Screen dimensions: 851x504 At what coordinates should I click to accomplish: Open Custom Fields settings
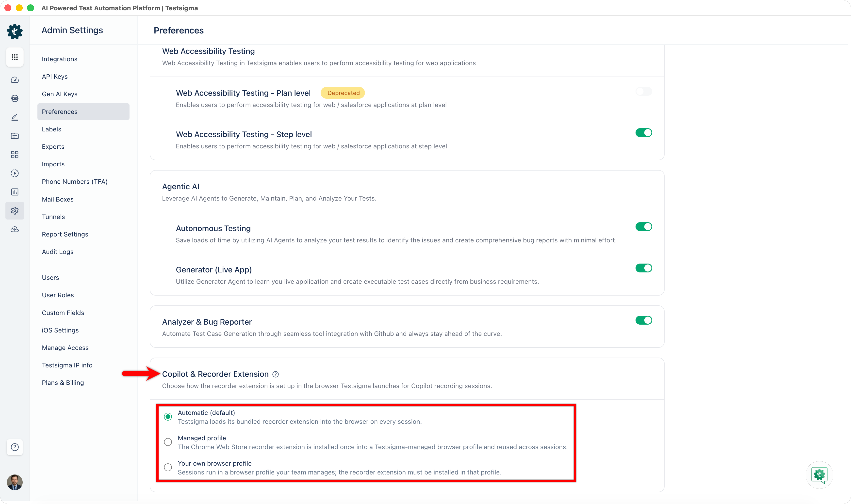point(63,313)
